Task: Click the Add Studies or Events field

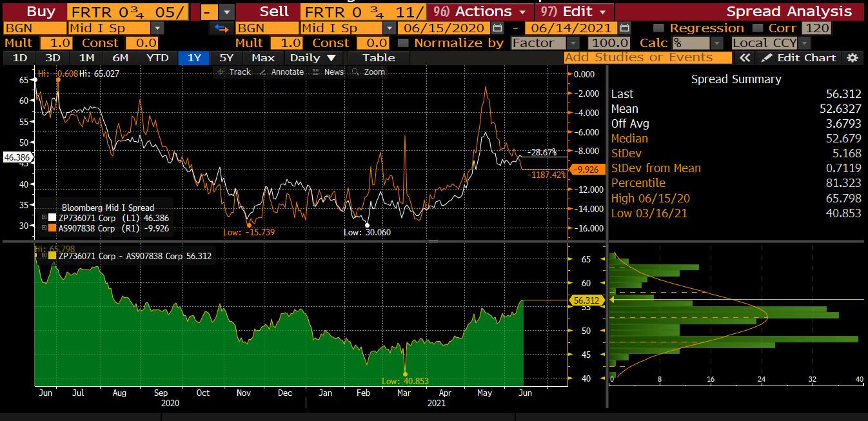Action: click(647, 57)
